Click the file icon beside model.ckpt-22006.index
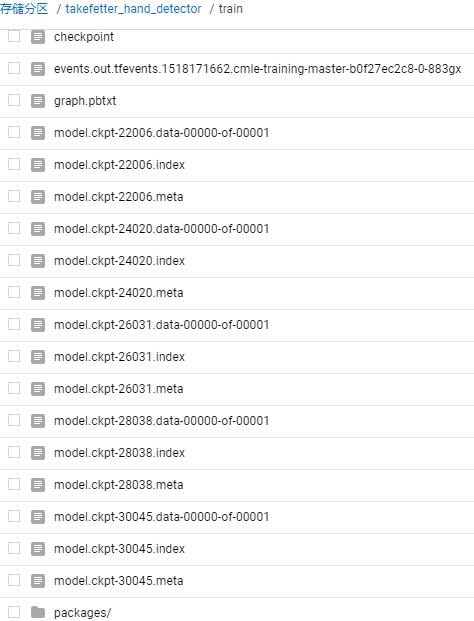The width and height of the screenshot is (474, 621). pyautogui.click(x=38, y=165)
